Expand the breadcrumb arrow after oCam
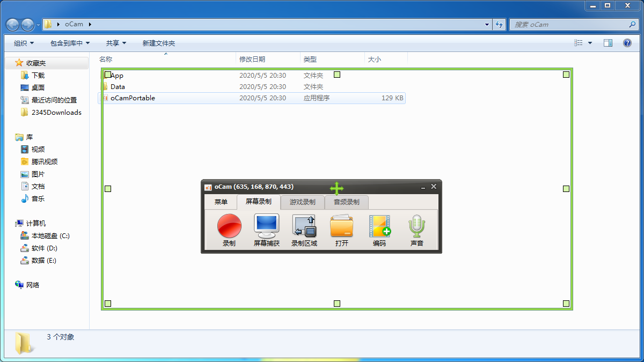Screen dimensions: 644x362 (89, 24)
